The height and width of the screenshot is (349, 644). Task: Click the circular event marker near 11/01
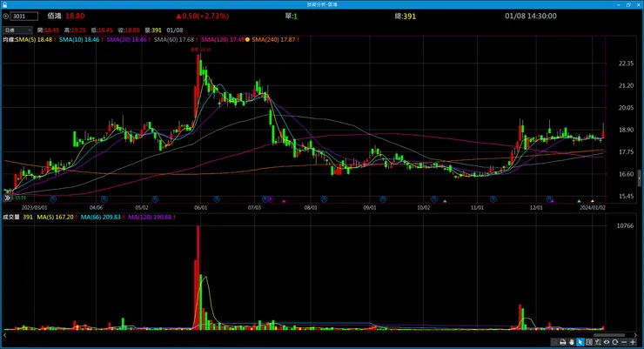493,199
